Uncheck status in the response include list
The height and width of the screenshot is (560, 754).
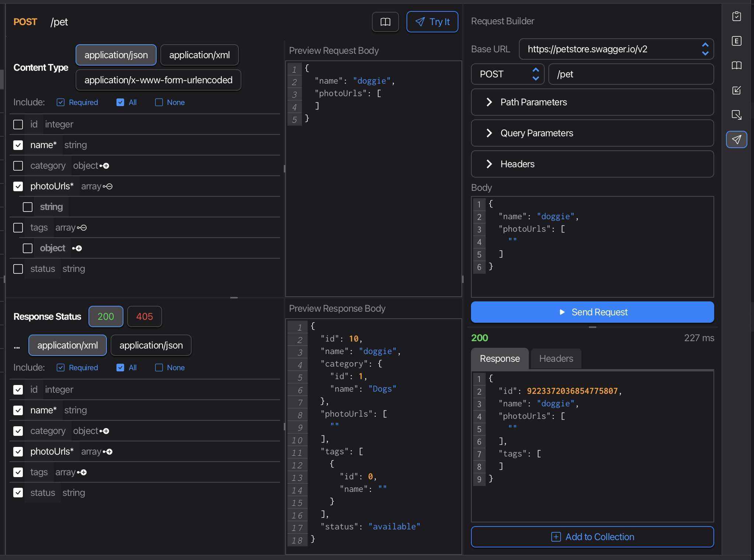coord(18,493)
